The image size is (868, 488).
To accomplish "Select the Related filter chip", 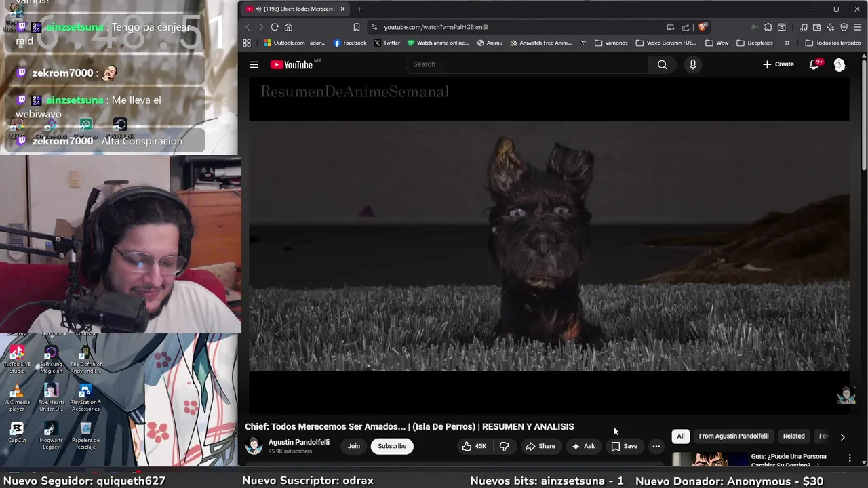I will (793, 436).
